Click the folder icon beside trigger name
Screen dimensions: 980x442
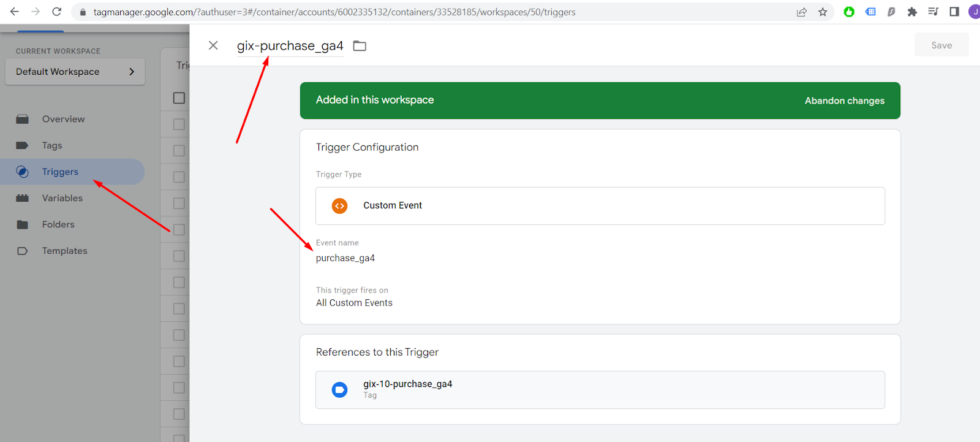coord(360,46)
